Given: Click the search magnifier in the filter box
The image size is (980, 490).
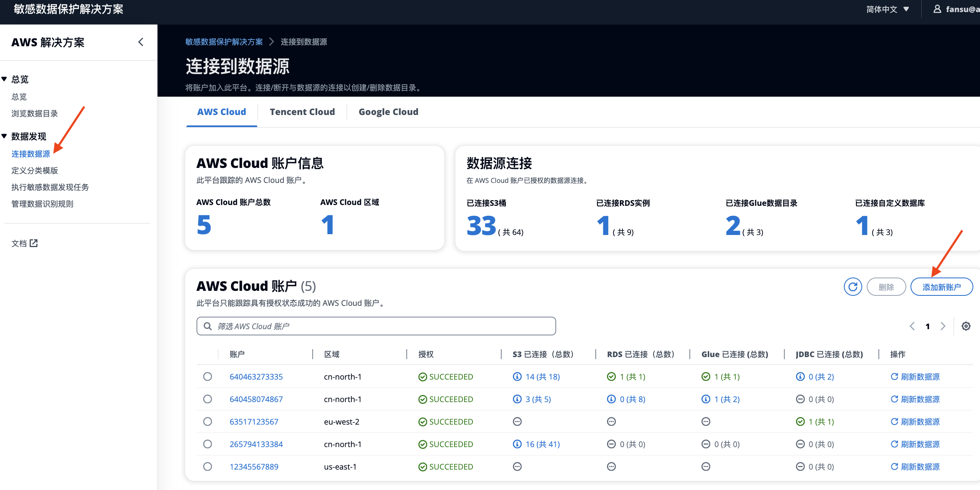Looking at the screenshot, I should [x=207, y=326].
